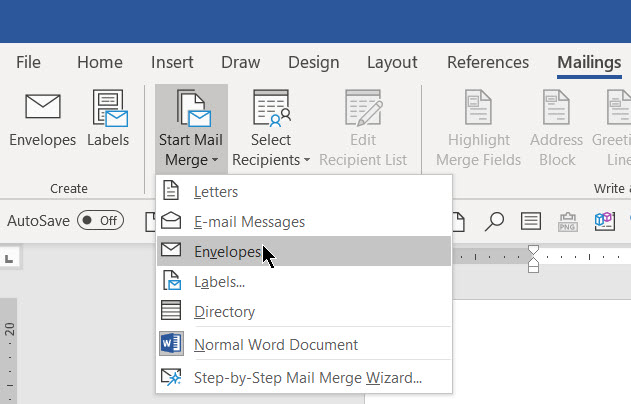Toggle the AutoSave switch
The width and height of the screenshot is (631, 404).
[100, 221]
